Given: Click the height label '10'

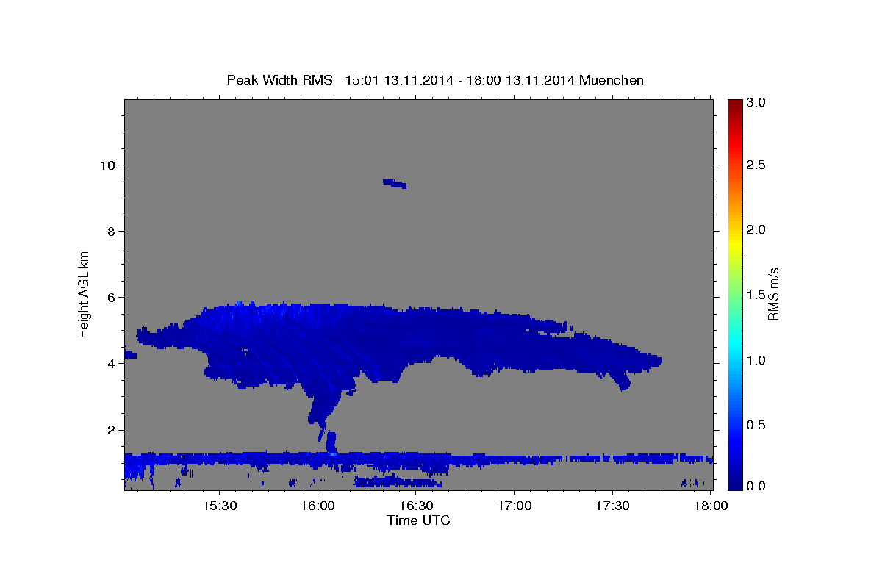Looking at the screenshot, I should pyautogui.click(x=107, y=165).
